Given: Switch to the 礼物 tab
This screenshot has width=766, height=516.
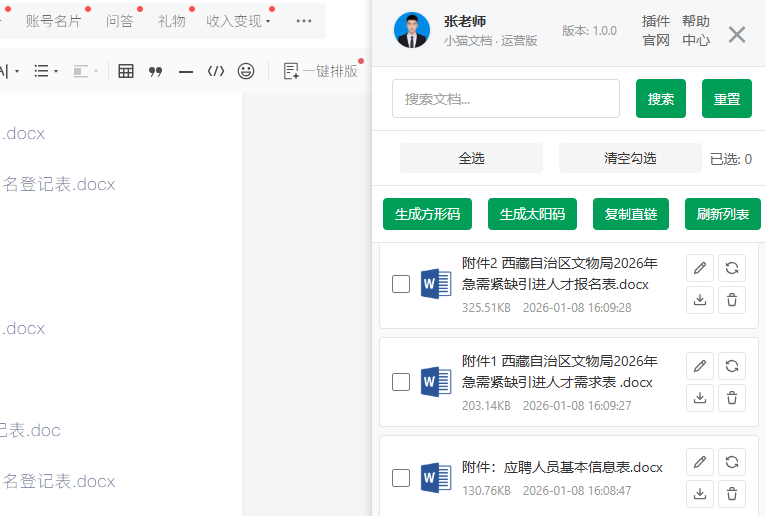Looking at the screenshot, I should (171, 21).
